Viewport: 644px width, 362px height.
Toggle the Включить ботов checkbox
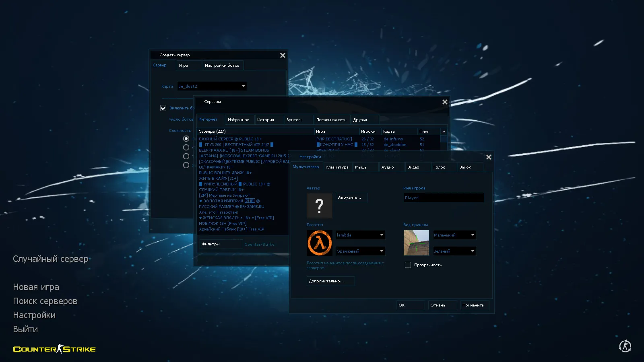163,108
